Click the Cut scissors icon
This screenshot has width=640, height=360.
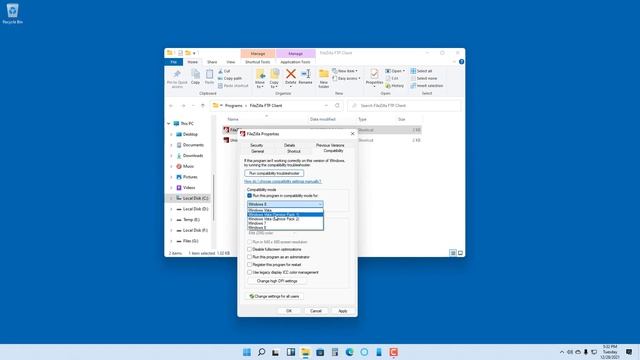[220, 71]
